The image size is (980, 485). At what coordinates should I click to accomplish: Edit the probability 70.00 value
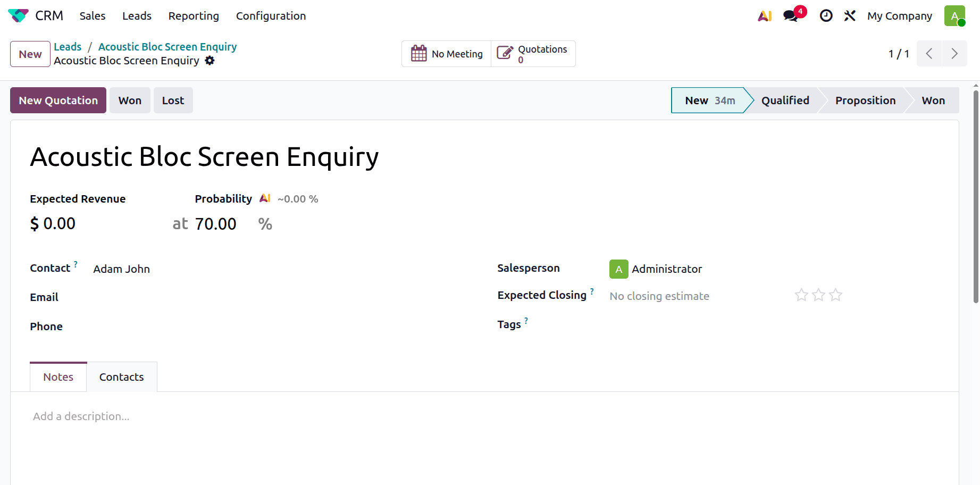215,224
